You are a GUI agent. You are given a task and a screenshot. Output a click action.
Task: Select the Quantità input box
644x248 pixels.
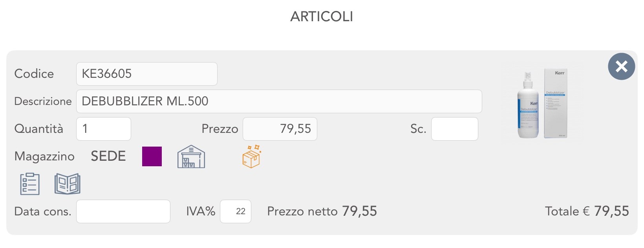103,129
